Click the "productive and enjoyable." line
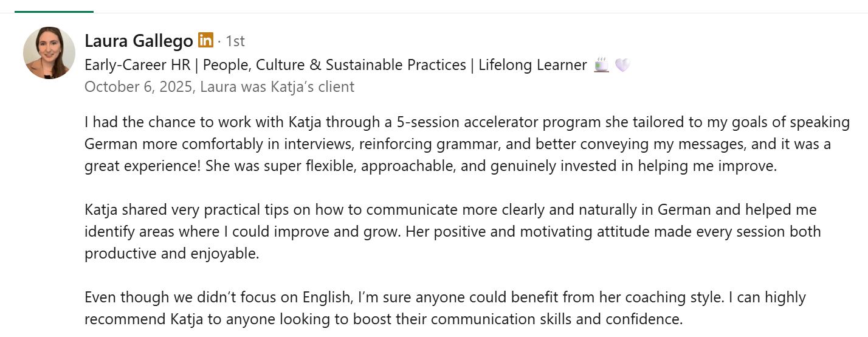This screenshot has height=337, width=868. [171, 254]
